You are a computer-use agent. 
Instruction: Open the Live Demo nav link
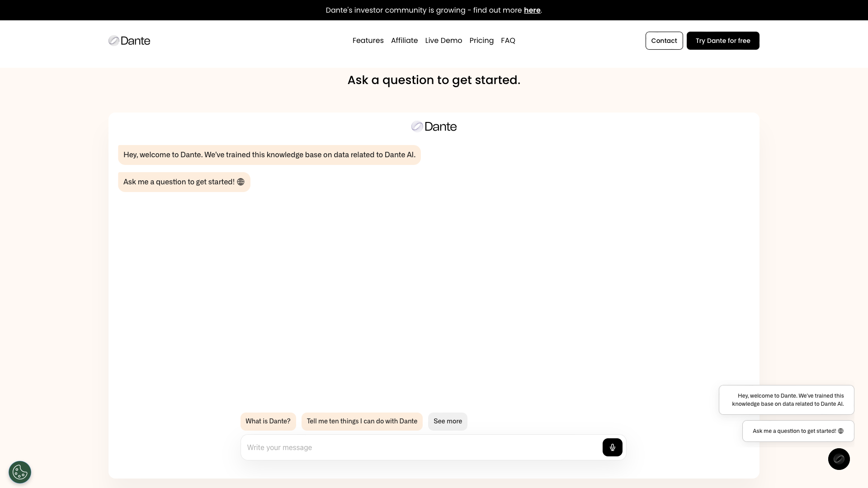(443, 41)
